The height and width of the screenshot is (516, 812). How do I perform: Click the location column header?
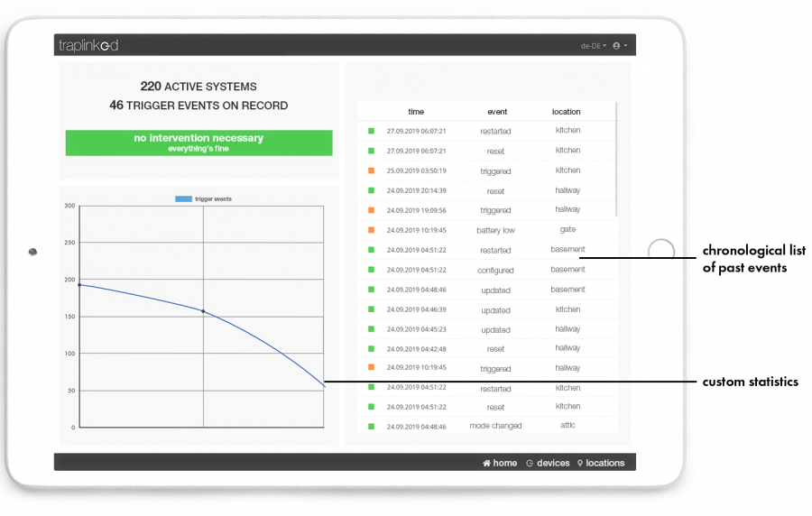click(x=566, y=112)
